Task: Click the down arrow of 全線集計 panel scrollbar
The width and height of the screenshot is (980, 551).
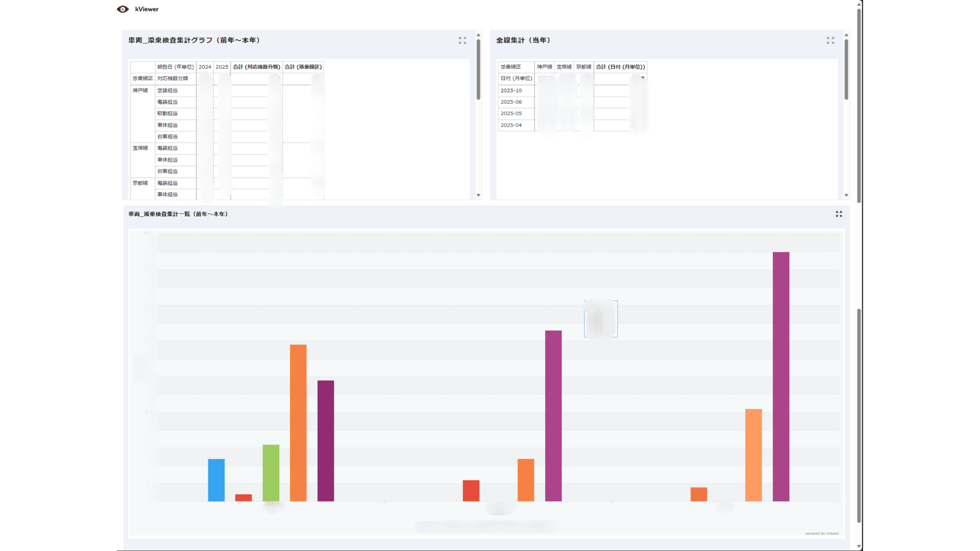Action: click(x=846, y=195)
